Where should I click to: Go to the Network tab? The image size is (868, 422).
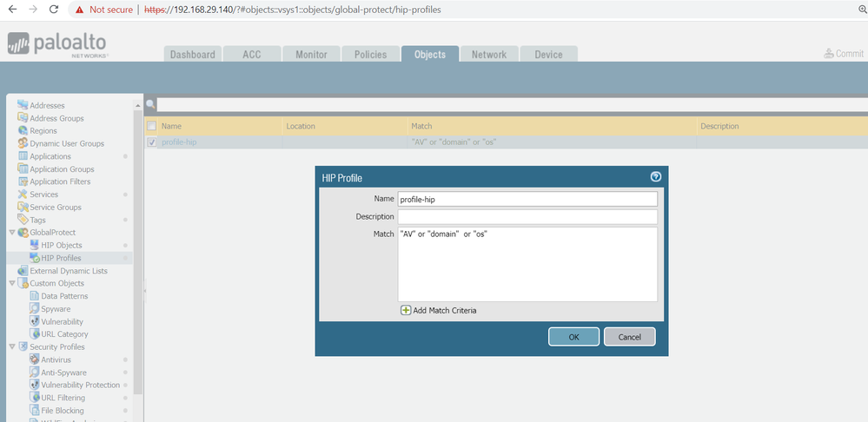[489, 54]
